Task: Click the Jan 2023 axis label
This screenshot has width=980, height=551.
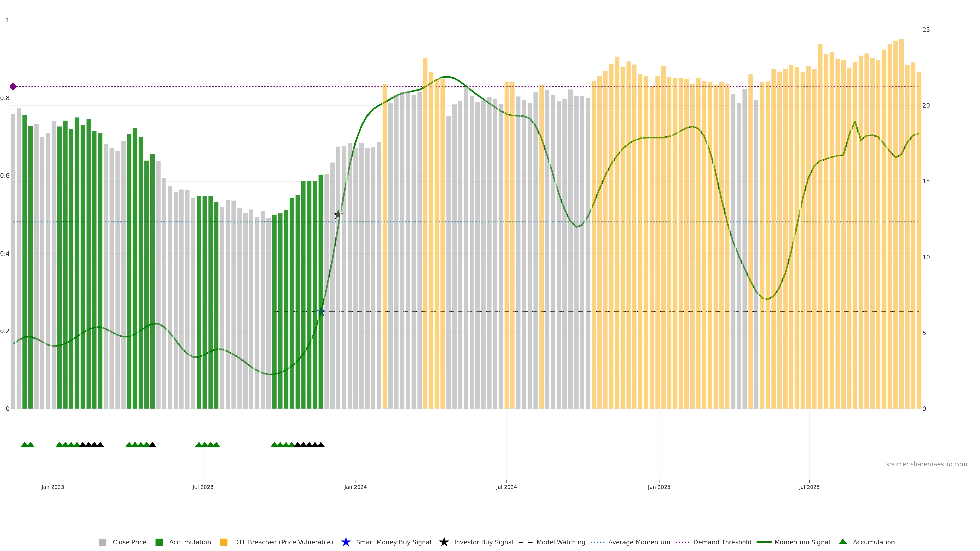Action: [x=53, y=487]
